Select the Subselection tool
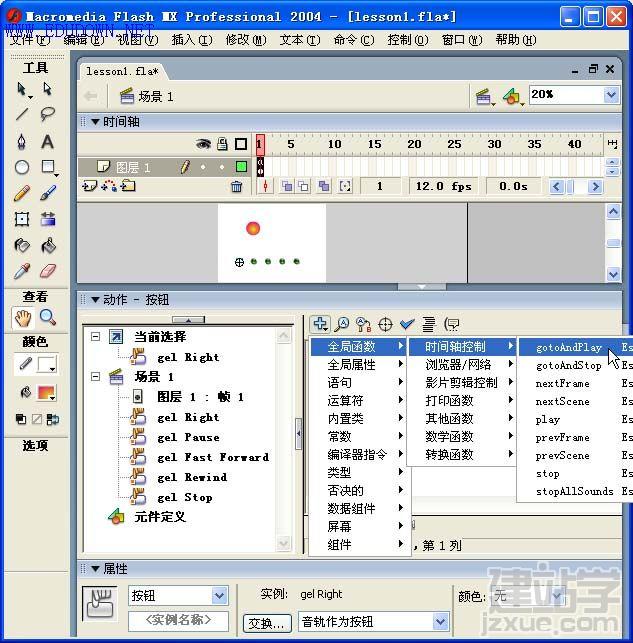Image resolution: width=633 pixels, height=643 pixels. [48, 89]
